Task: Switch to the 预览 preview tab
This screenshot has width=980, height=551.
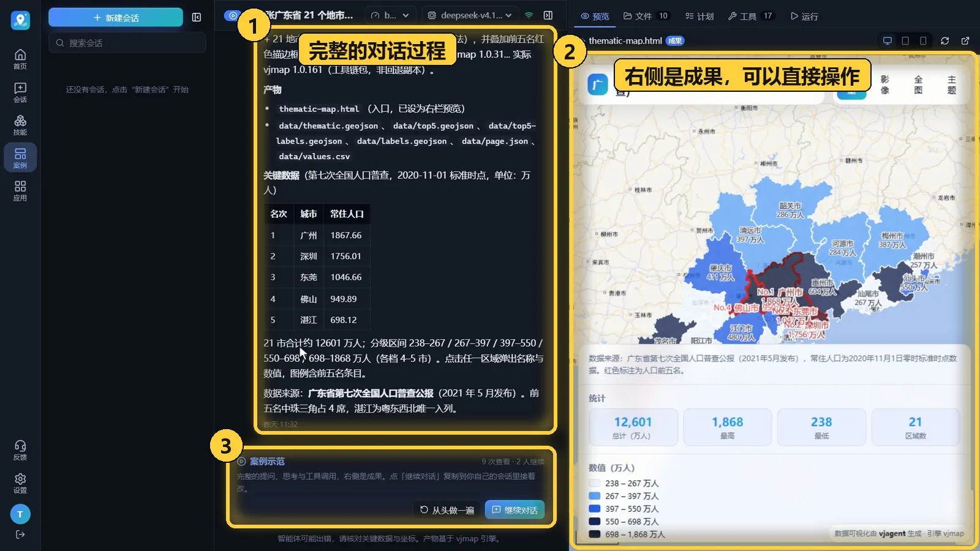Action: pos(595,17)
